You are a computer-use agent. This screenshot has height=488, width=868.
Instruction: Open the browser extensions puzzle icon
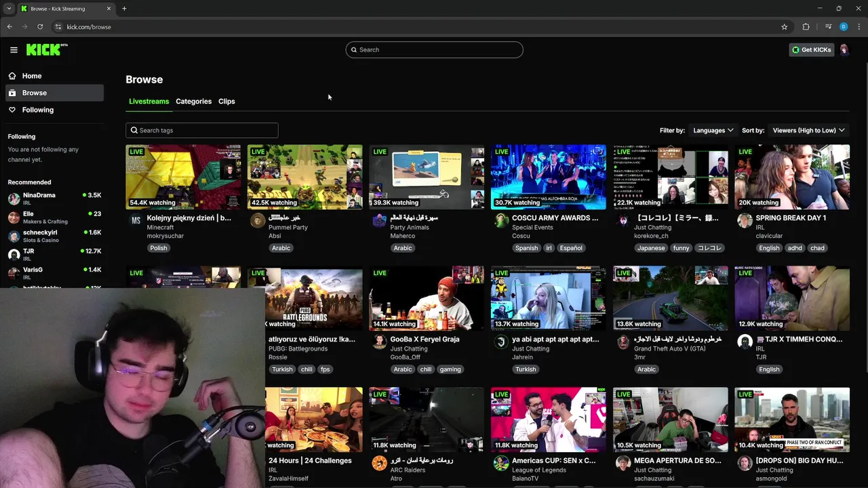[806, 27]
